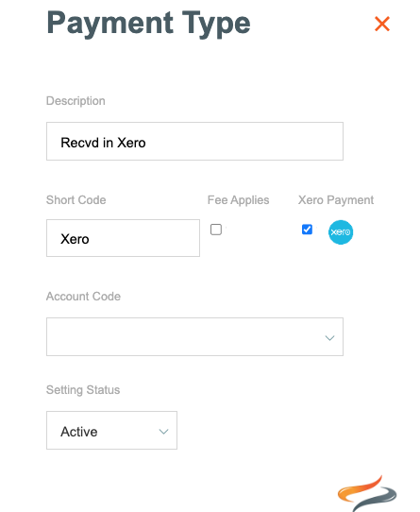420x512 pixels.
Task: Click the Account Code label
Action: click(x=83, y=297)
